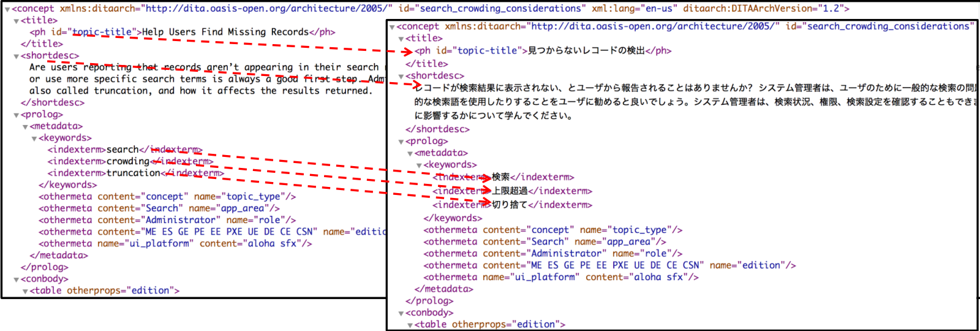The image size is (980, 331).
Task: Collapse the keywords node in Japanese window
Action: coord(419,165)
